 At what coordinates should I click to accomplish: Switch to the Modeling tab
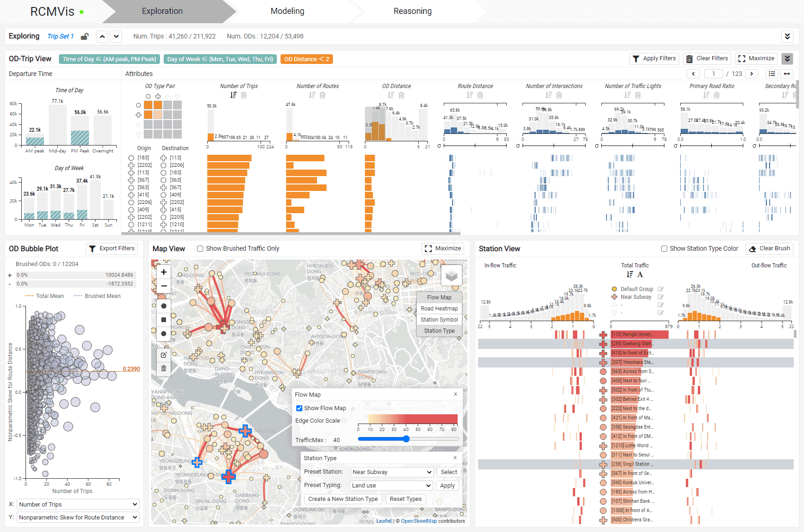coord(287,11)
